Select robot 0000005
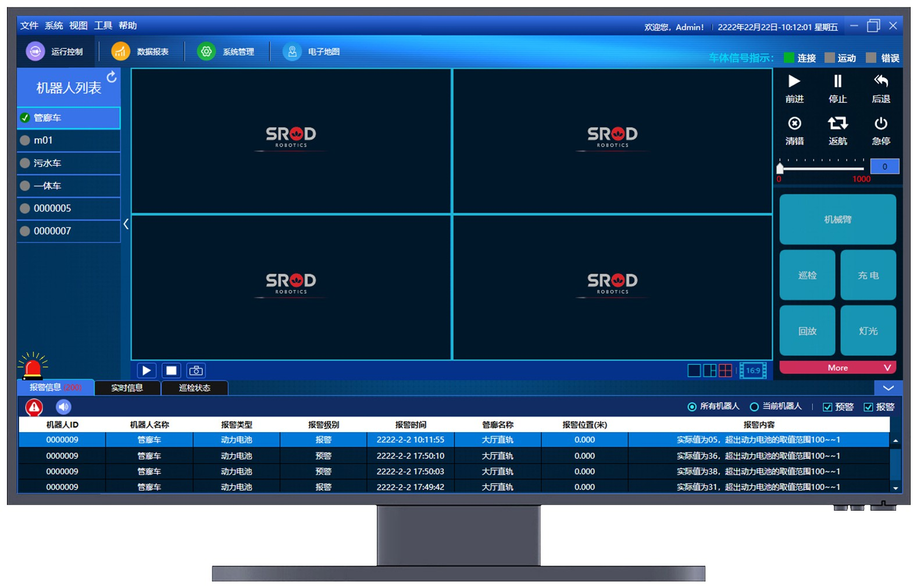Viewport: 917px width, 588px height. tap(69, 208)
